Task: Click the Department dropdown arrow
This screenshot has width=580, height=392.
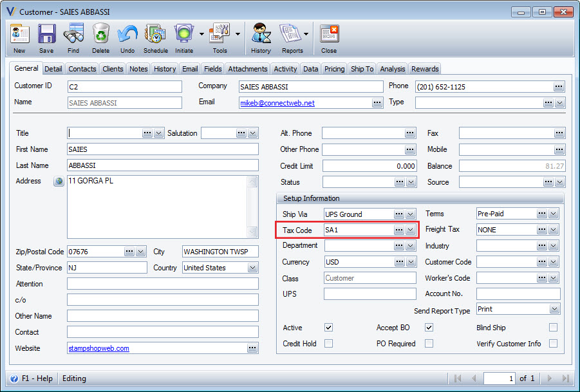Action: point(410,245)
